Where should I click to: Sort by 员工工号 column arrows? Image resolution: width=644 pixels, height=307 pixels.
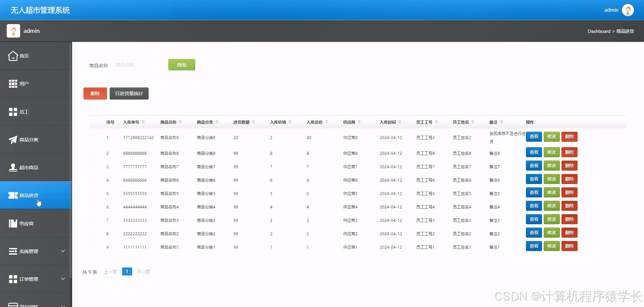click(436, 122)
